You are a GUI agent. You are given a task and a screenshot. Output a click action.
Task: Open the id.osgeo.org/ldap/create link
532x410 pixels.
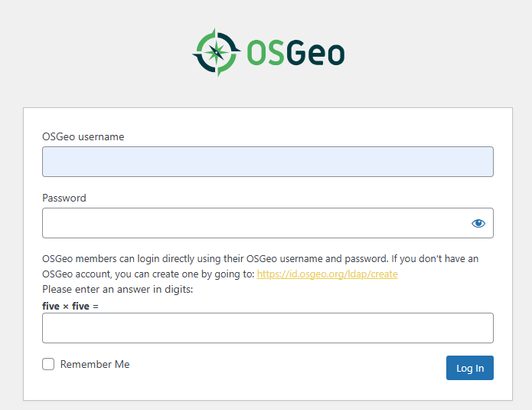pos(327,274)
